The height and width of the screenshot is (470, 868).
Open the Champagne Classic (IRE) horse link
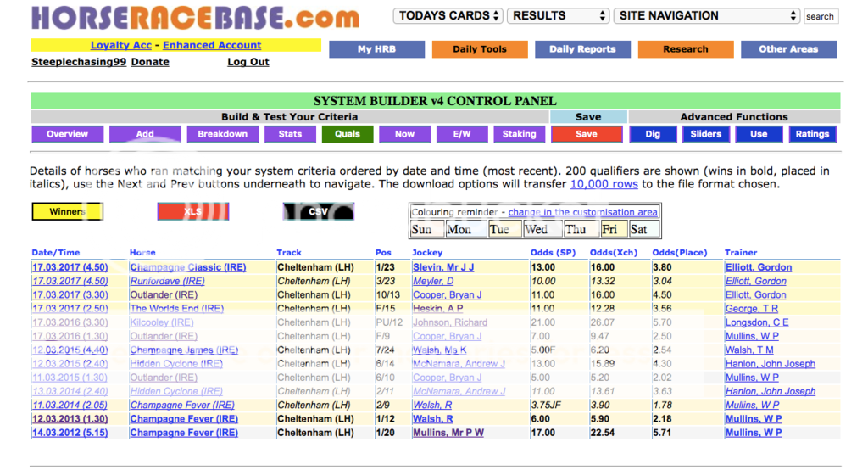point(187,267)
